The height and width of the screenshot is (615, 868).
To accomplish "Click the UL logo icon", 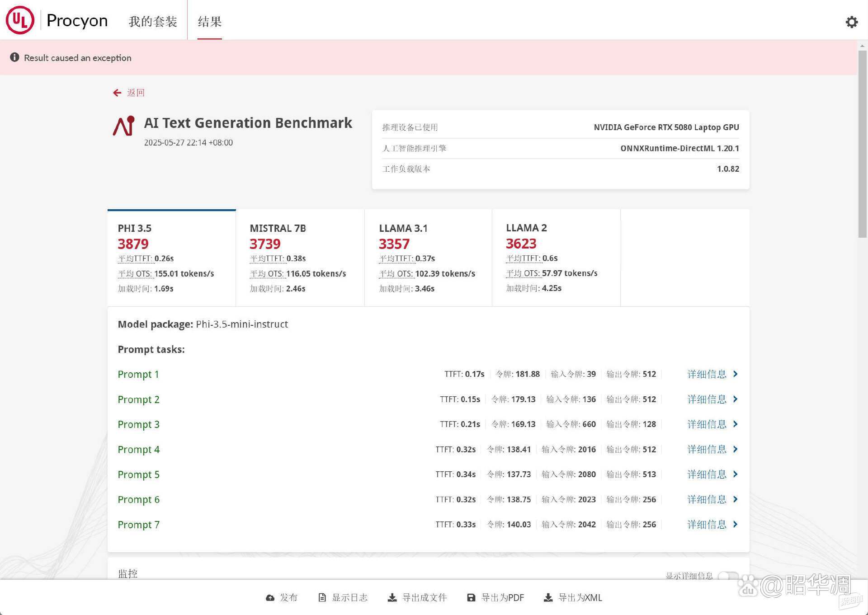I will pos(20,20).
